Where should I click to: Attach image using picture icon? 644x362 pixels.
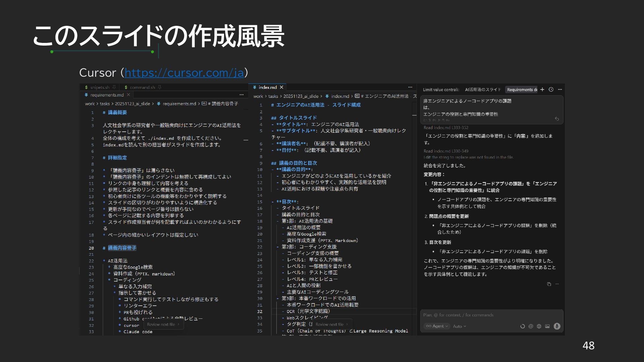click(547, 326)
